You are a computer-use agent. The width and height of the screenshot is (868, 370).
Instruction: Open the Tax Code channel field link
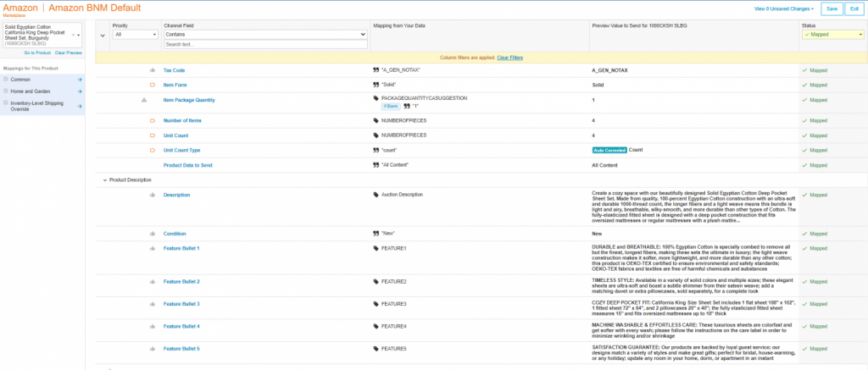point(174,70)
